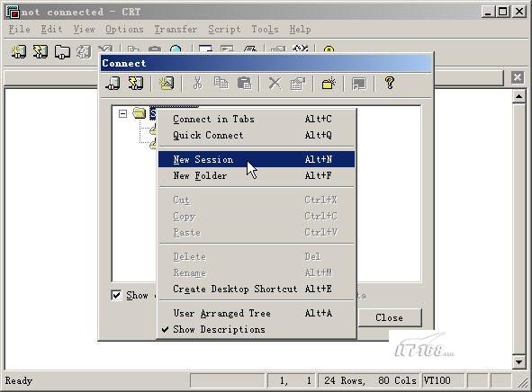The image size is (532, 392).
Task: Click the Delete X icon in dialog toolbar
Action: click(275, 83)
